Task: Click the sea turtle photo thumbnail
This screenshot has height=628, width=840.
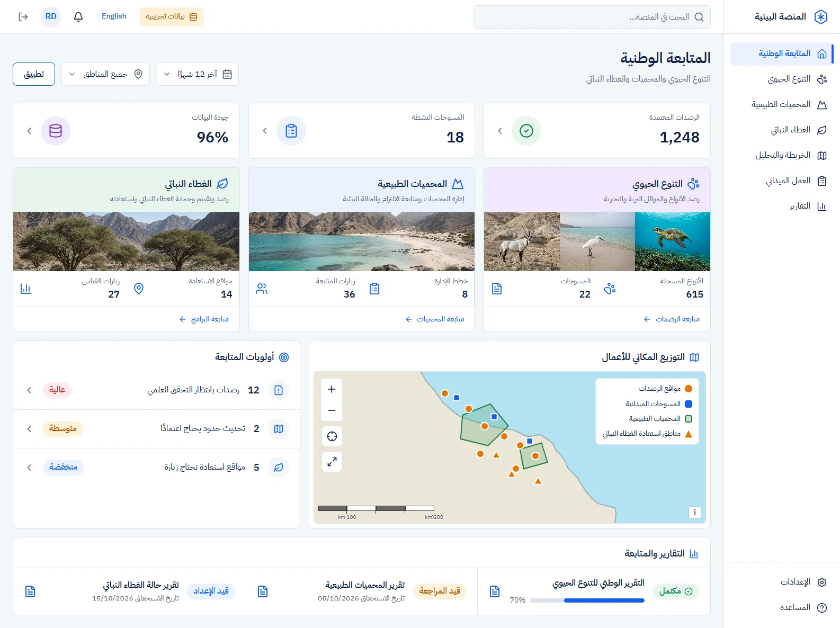Action: (x=673, y=241)
